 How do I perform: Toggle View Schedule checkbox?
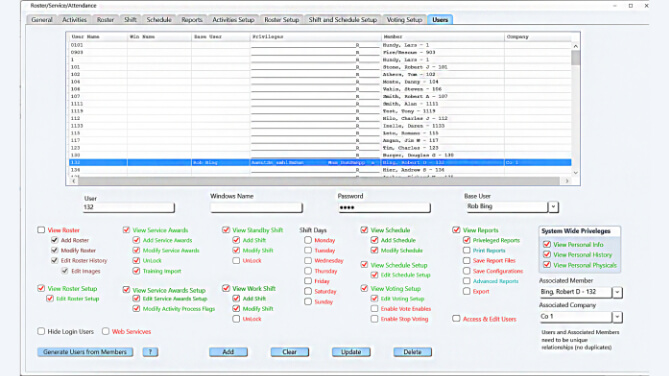tap(364, 230)
